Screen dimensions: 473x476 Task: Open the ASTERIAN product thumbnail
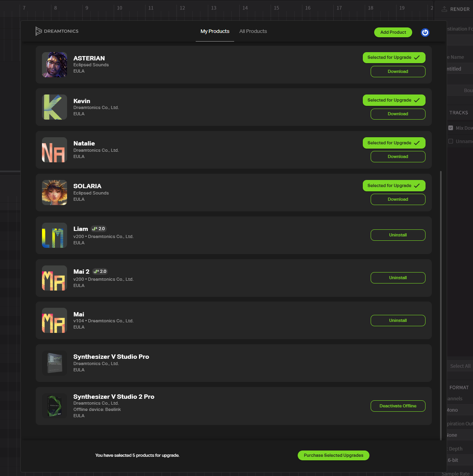(x=55, y=65)
